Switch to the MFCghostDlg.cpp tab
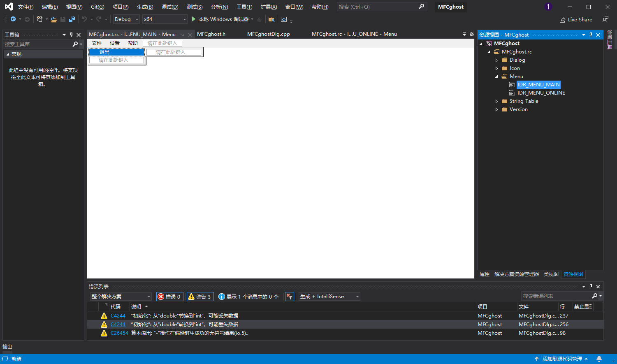617x364 pixels. (x=269, y=34)
